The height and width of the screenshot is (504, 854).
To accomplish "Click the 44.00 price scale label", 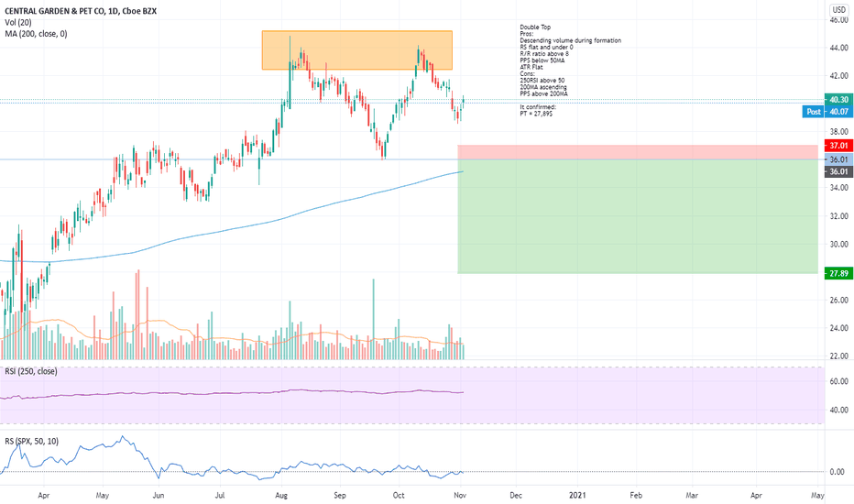I will pyautogui.click(x=838, y=48).
